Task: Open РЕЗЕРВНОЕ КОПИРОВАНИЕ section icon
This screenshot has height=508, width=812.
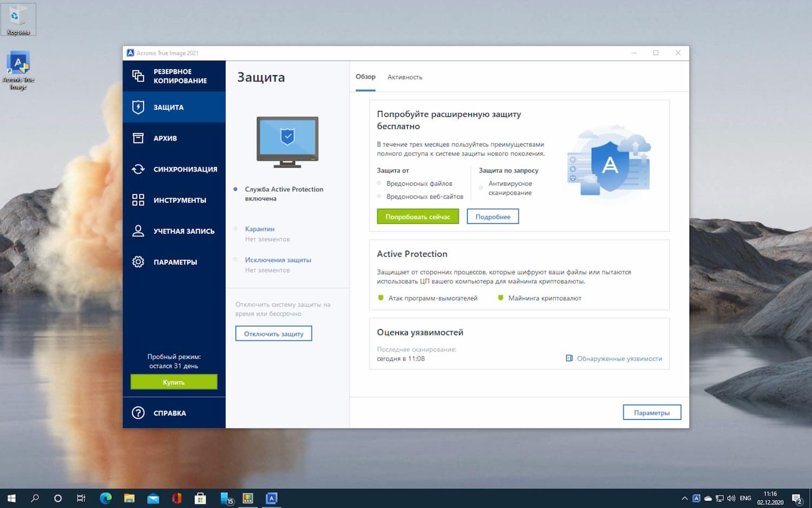Action: click(138, 76)
